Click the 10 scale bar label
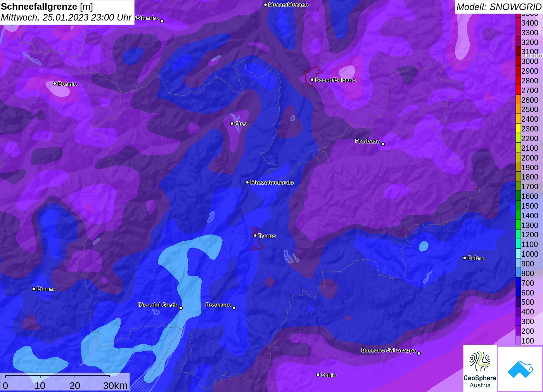 tap(40, 385)
